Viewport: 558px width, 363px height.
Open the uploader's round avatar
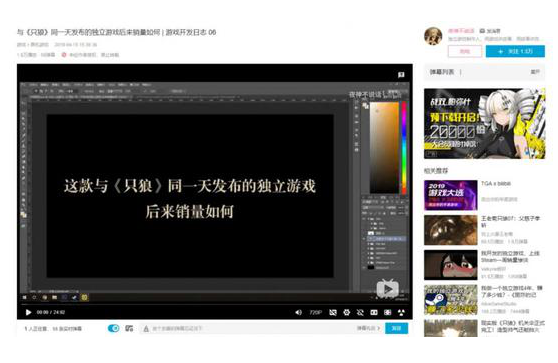433,36
